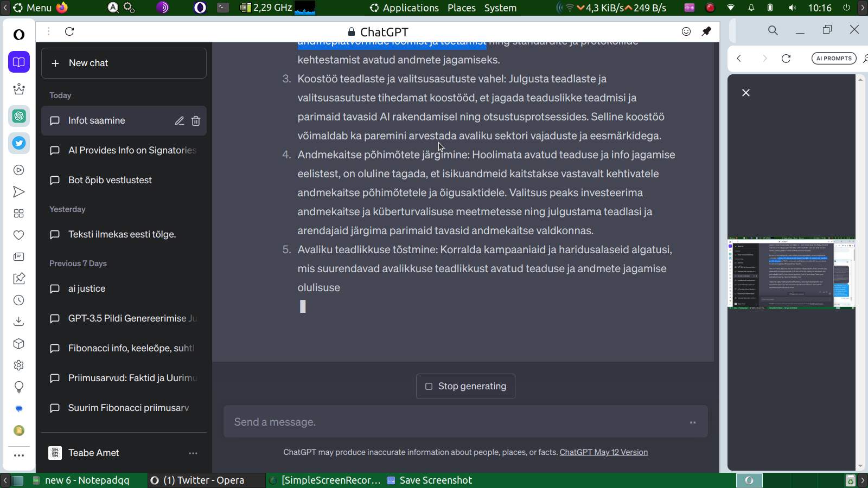Open the sidebar pinboards icon
The image size is (868, 488).
19,279
